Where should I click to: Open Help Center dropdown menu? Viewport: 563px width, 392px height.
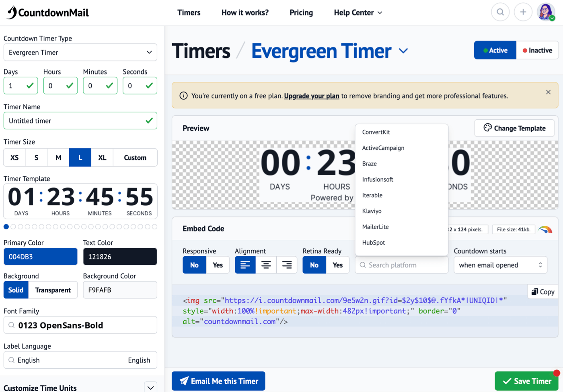click(x=358, y=12)
